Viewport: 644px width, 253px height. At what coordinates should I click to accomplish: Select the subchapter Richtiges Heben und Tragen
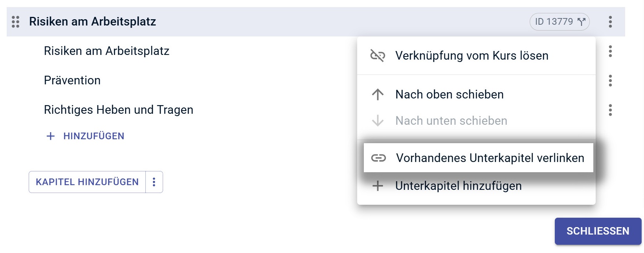(118, 110)
